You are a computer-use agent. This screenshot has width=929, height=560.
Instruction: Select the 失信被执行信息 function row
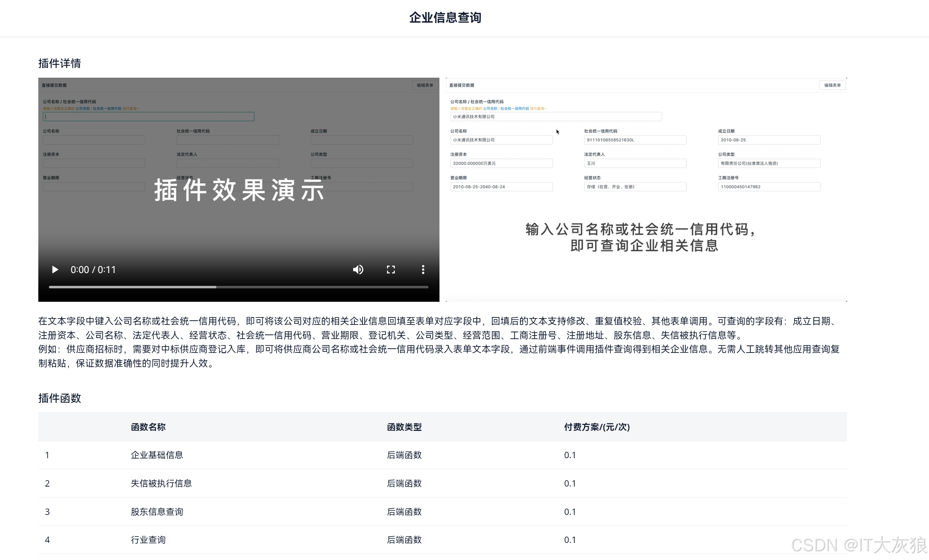click(161, 483)
